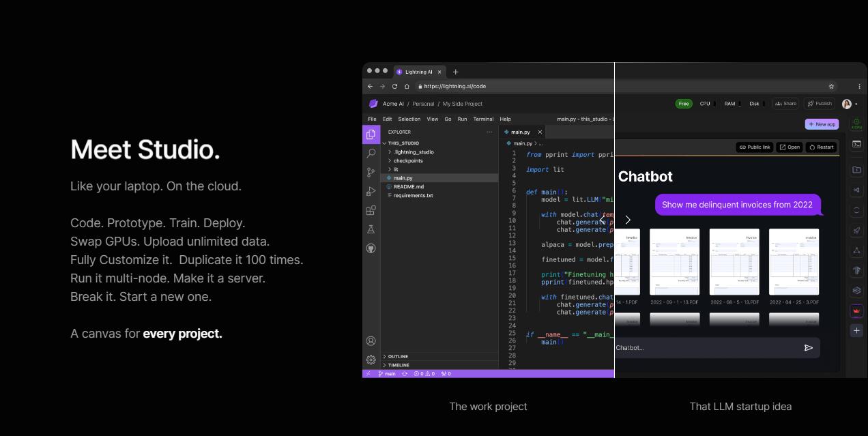Expand the .lightning_studio folder
868x436 pixels.
coord(411,152)
